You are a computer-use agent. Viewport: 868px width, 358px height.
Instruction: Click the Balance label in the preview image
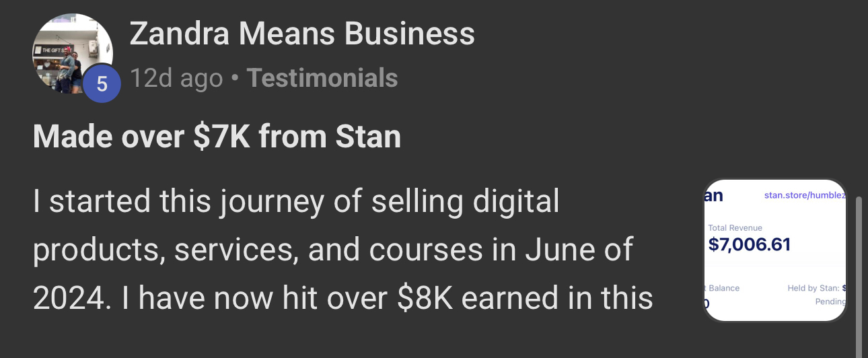(721, 288)
